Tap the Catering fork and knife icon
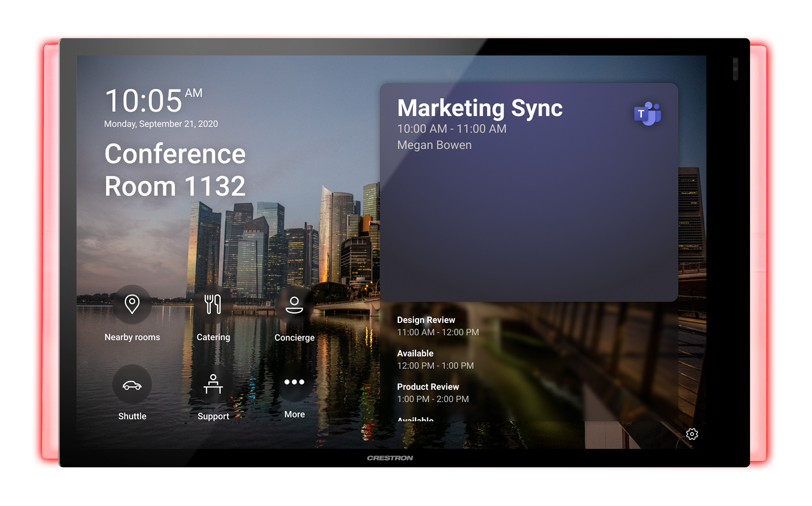The width and height of the screenshot is (812, 506). click(213, 304)
